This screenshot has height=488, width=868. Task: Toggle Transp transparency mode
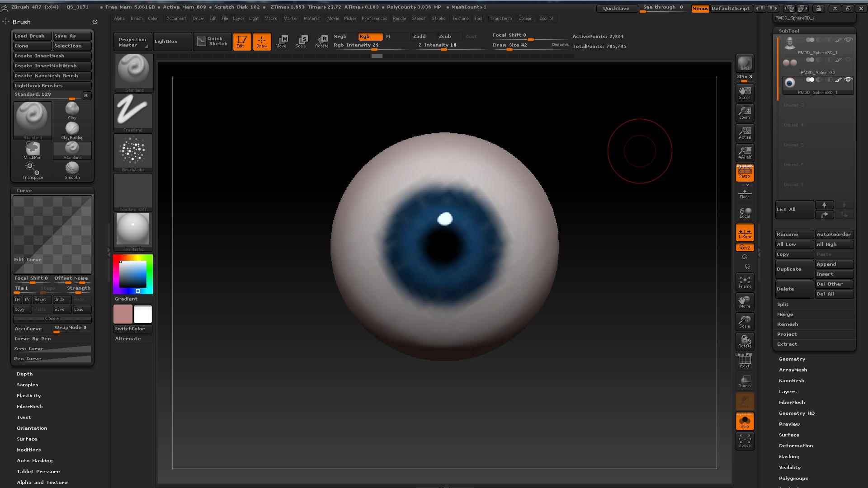[x=745, y=381]
